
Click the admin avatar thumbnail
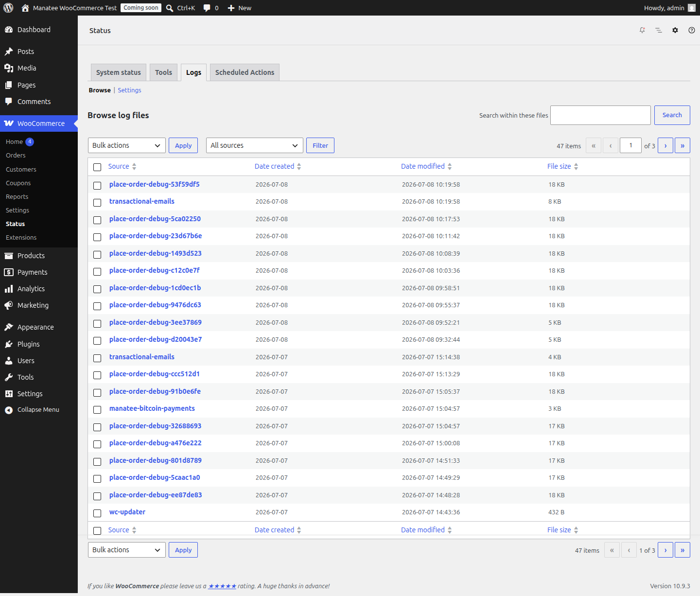click(x=692, y=8)
